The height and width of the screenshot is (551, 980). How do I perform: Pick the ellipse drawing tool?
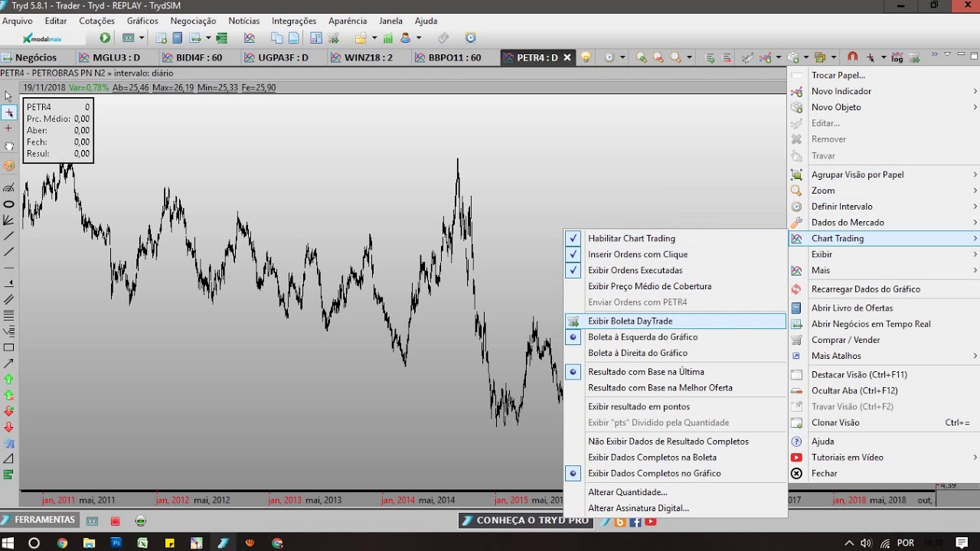(x=8, y=204)
